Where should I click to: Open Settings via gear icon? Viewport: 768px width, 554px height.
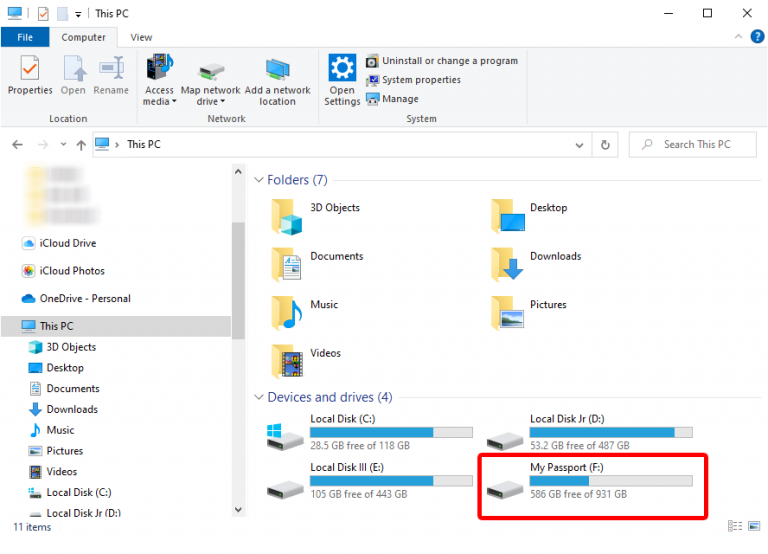tap(342, 80)
